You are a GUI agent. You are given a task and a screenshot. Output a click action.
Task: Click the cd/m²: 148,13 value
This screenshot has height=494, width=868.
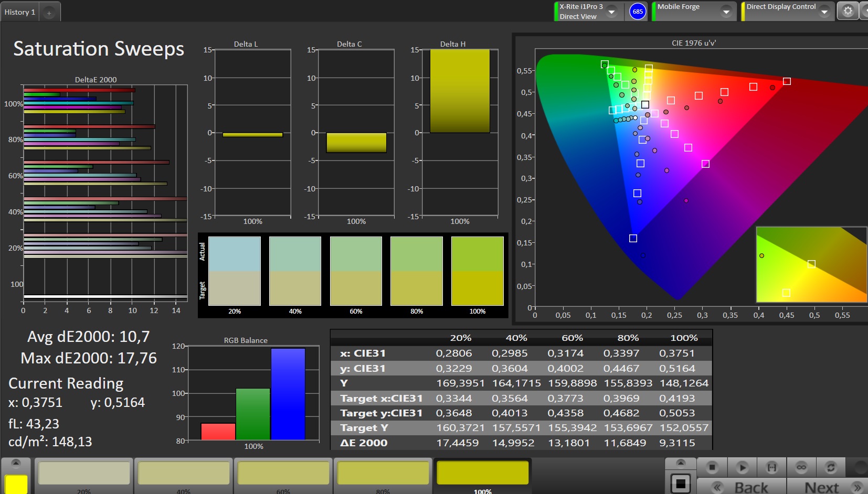(x=50, y=442)
